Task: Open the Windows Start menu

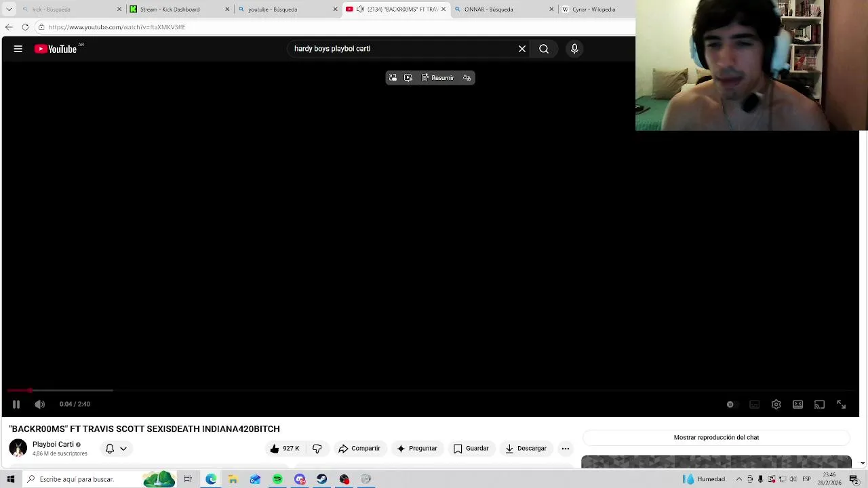Action: point(11,479)
